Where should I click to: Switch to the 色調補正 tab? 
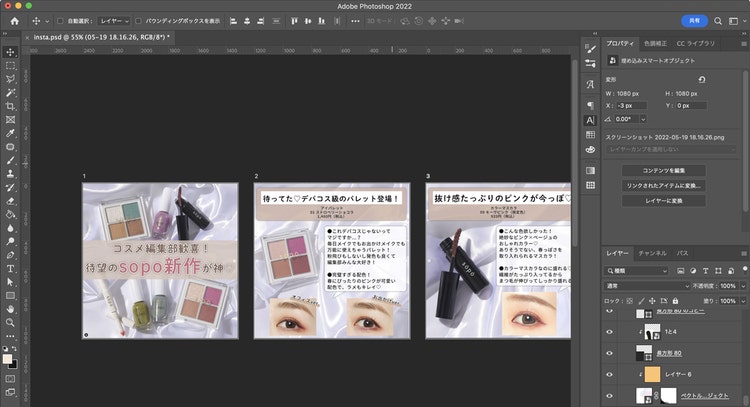coord(655,44)
